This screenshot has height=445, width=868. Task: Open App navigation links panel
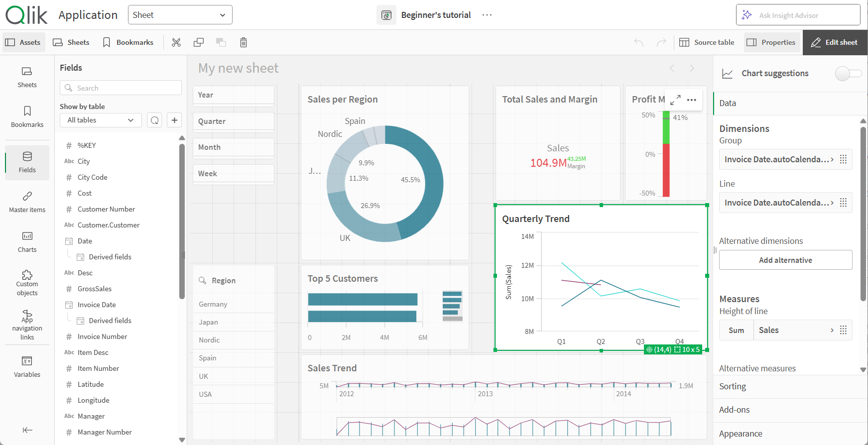click(27, 325)
